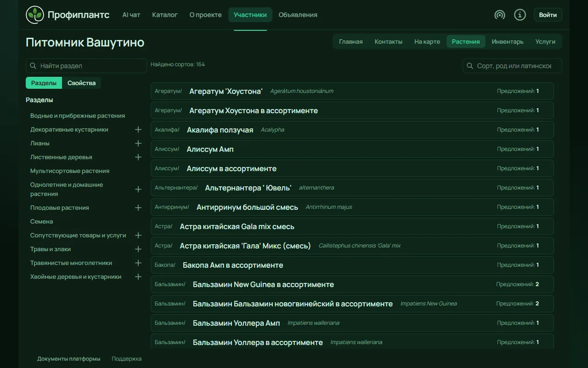Open the На карте tab
Screen dimensions: 588x368
(x=427, y=41)
